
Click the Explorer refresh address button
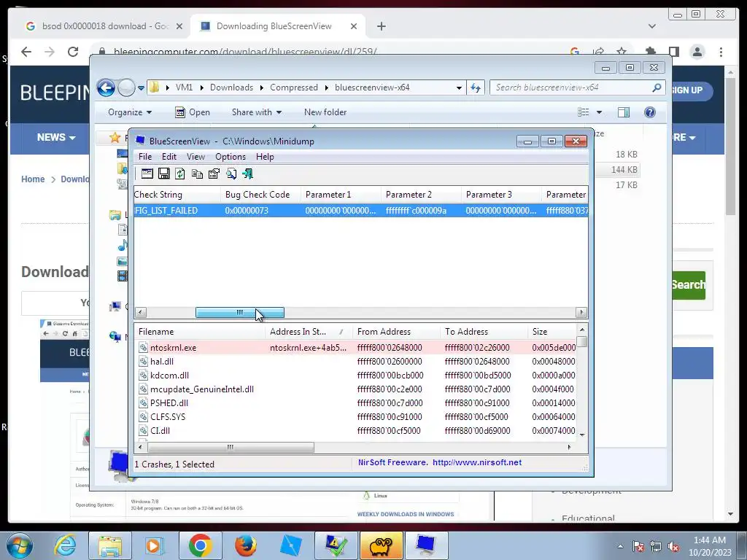(x=476, y=87)
